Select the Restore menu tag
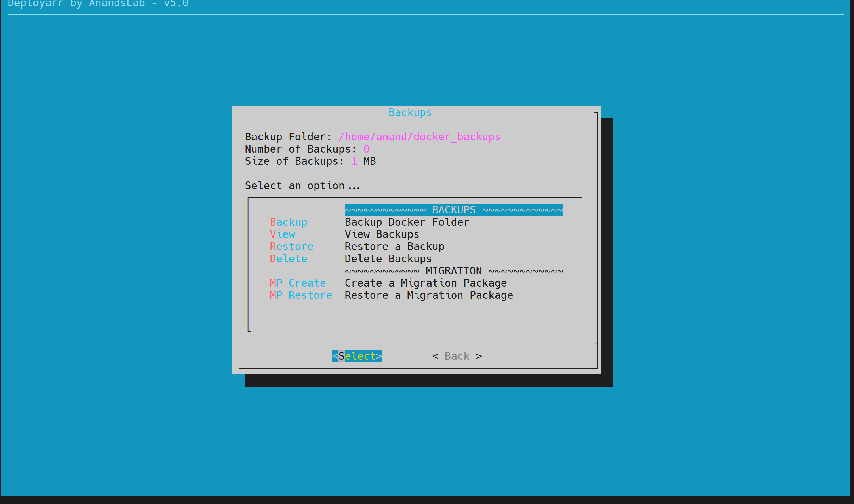This screenshot has height=504, width=854. 291,247
